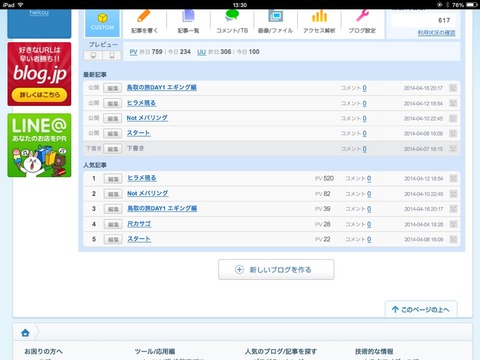Screen dimensions: 480x360
Task: Open the CUSTOM cube icon tile
Action: tap(102, 22)
